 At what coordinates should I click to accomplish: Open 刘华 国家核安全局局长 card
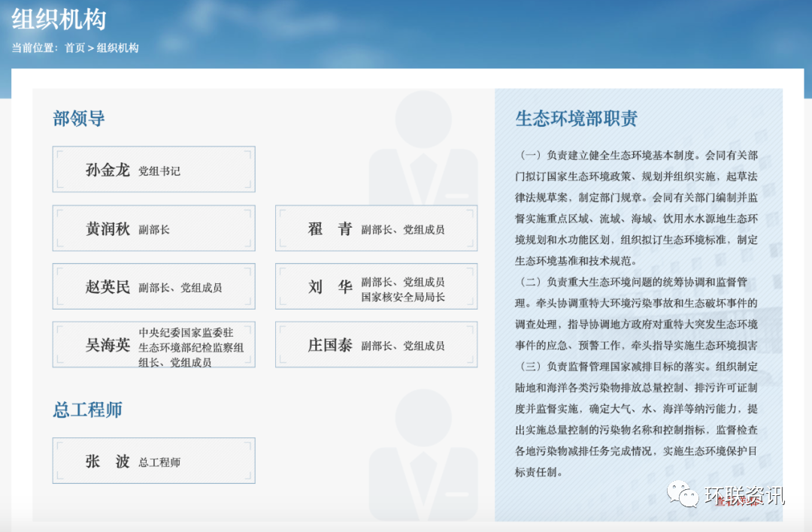pyautogui.click(x=377, y=286)
